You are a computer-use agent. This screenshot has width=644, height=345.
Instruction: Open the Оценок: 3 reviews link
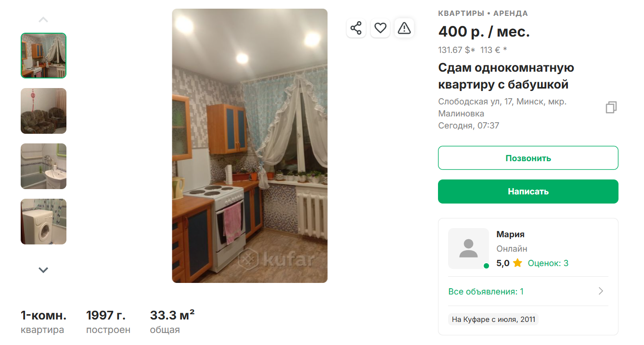coord(548,263)
